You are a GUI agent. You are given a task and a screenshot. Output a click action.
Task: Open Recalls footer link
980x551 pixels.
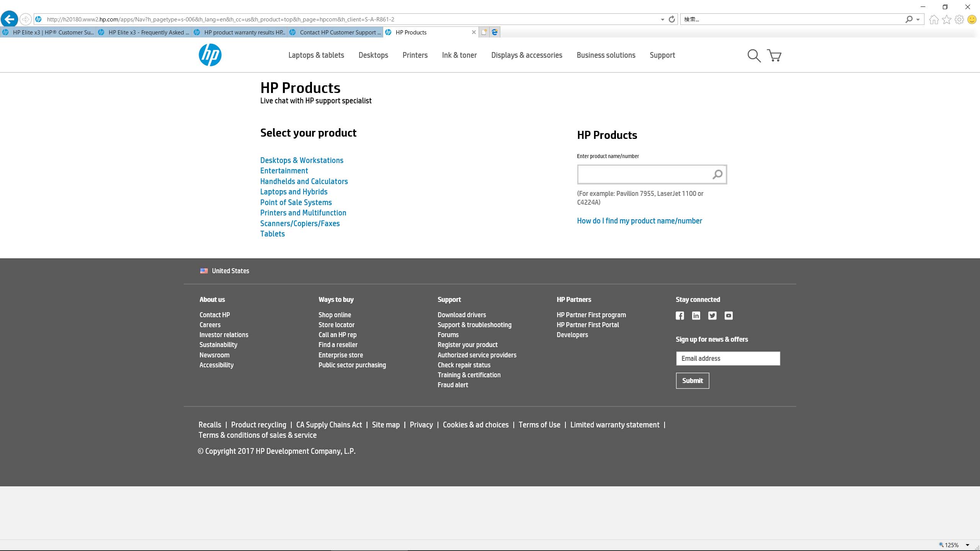210,425
